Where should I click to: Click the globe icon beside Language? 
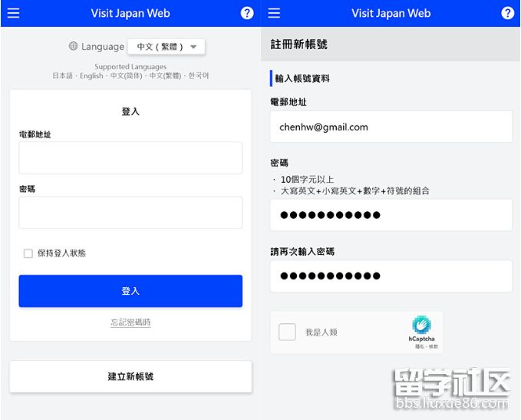74,47
